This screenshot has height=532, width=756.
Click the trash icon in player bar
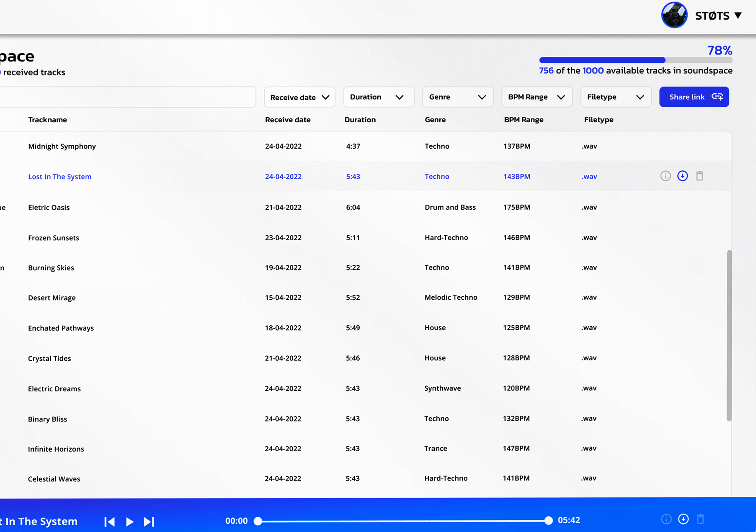(700, 519)
